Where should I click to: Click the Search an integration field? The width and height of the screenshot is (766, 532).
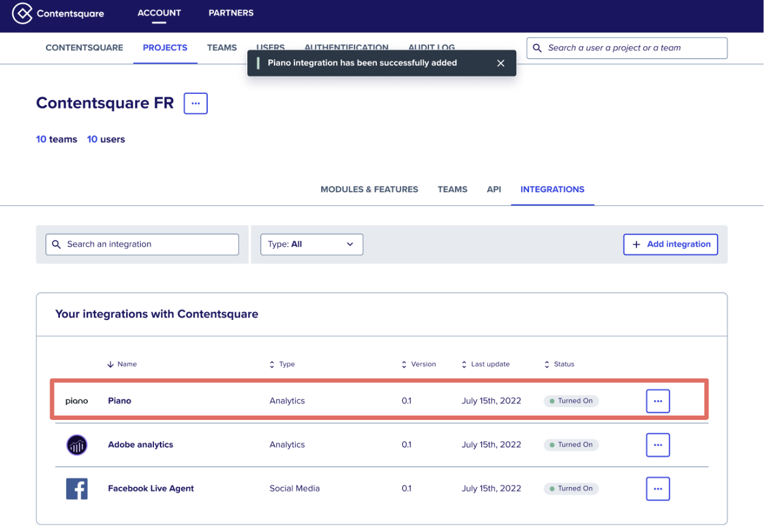[142, 244]
